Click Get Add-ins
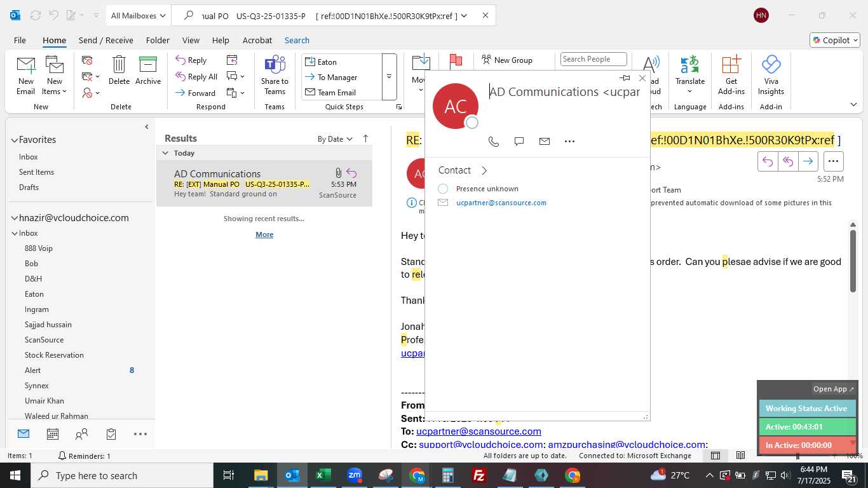Viewport: 868px width, 488px height. [731, 76]
